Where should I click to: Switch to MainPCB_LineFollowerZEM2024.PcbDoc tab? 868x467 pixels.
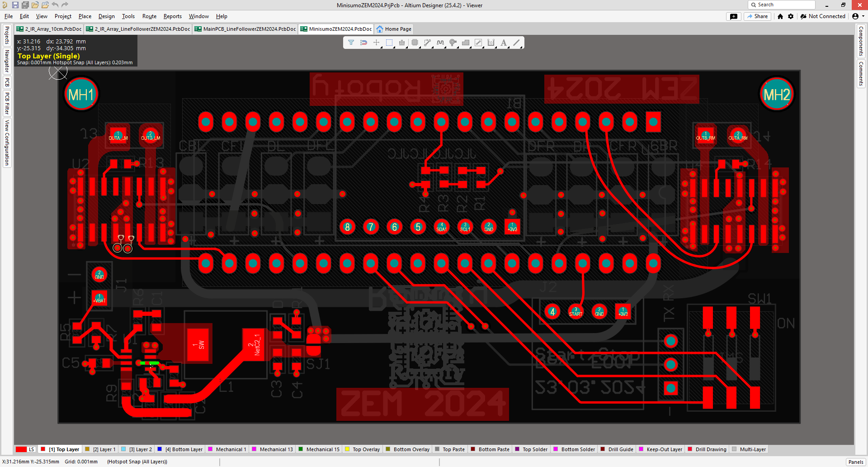tap(245, 29)
